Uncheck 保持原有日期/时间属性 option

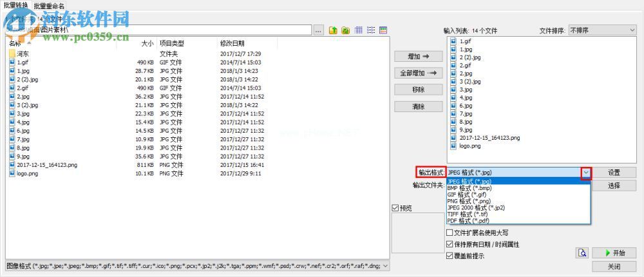[450, 245]
